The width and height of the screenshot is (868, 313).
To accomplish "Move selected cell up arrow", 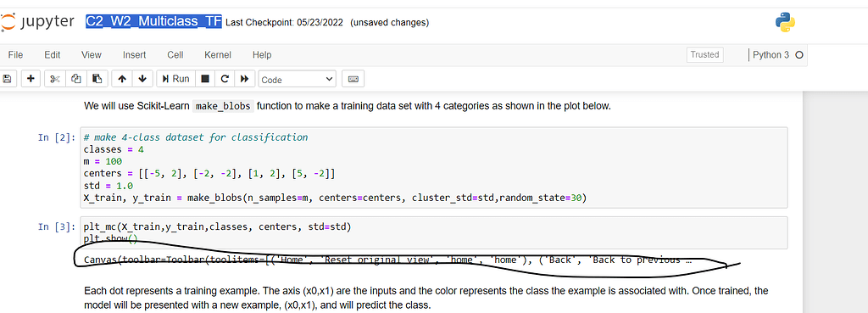I will coord(122,79).
